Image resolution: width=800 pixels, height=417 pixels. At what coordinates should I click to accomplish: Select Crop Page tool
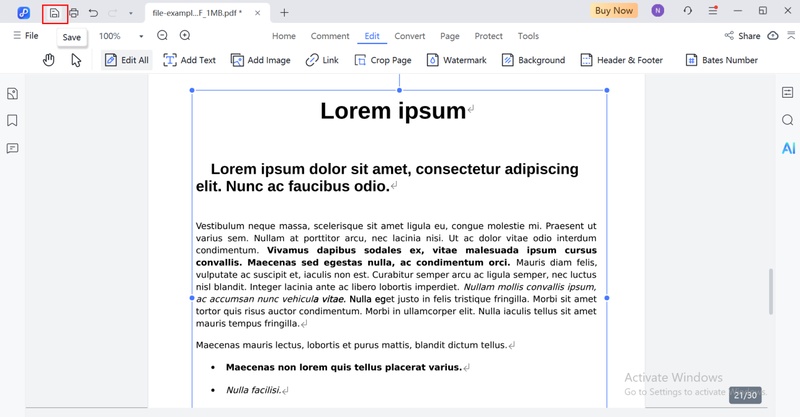click(383, 60)
